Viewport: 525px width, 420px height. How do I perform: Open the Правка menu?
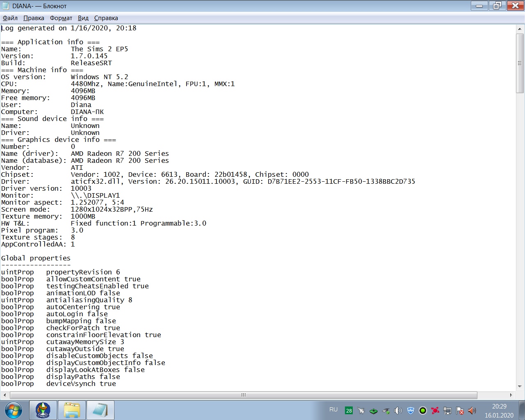(x=34, y=18)
